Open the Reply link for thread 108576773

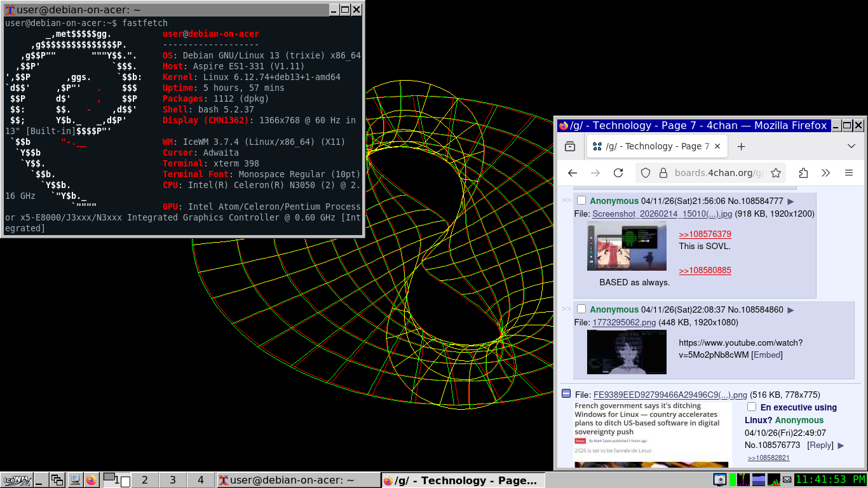820,445
